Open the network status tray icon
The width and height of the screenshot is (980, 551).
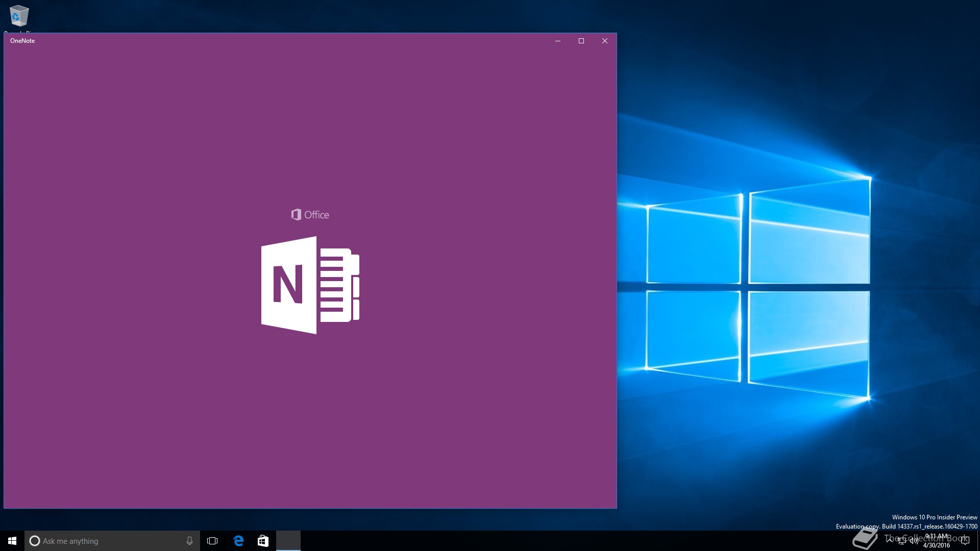point(902,541)
